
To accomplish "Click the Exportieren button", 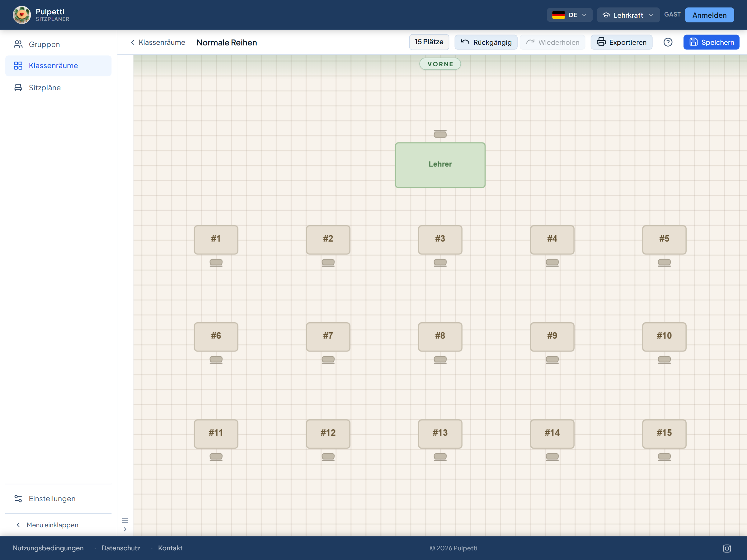I will pos(621,42).
